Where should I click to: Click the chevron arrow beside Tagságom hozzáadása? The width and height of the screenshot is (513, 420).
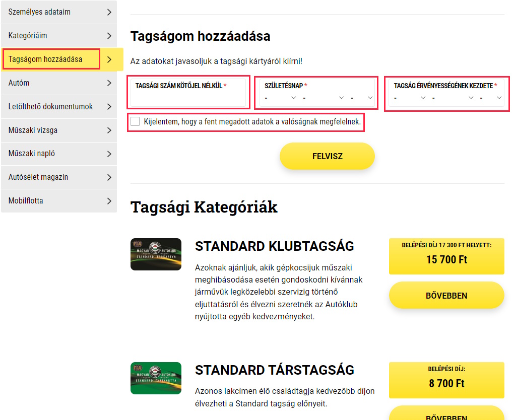[x=109, y=59]
